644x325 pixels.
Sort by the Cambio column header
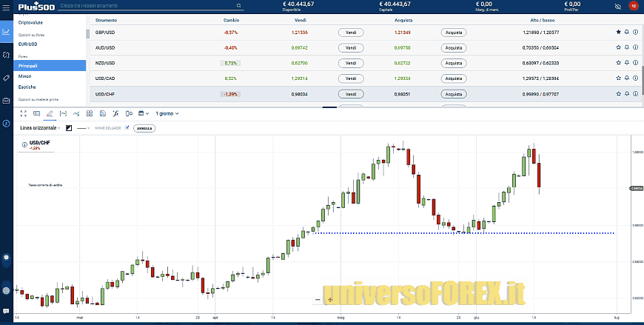click(x=231, y=20)
